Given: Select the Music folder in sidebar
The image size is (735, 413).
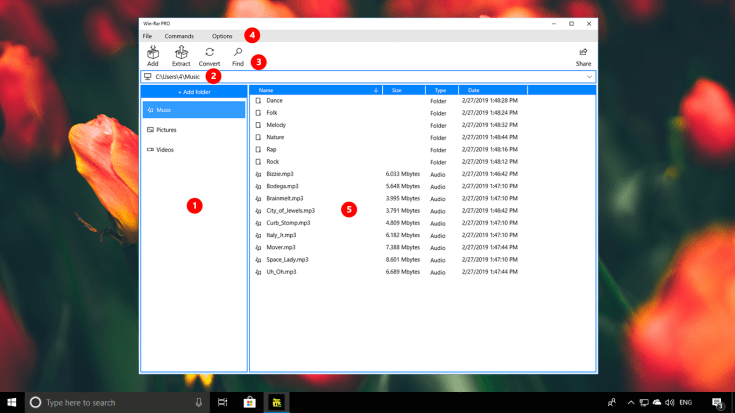Looking at the screenshot, I should [193, 110].
